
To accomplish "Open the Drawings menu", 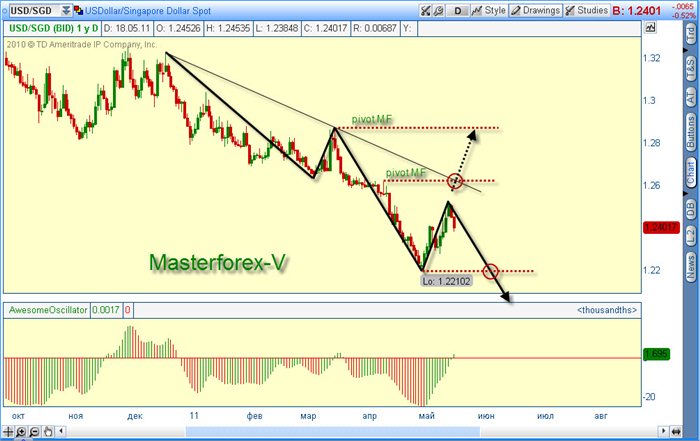I will coord(535,10).
